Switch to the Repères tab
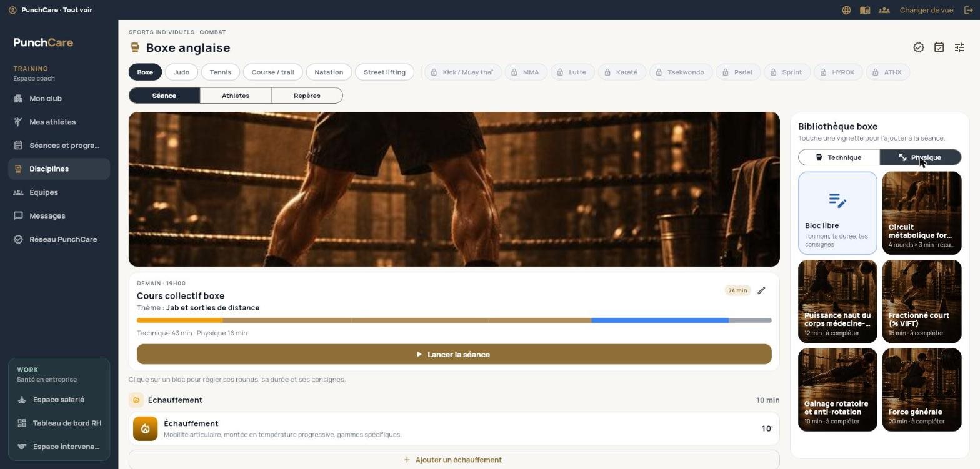This screenshot has height=469, width=980. [307, 96]
